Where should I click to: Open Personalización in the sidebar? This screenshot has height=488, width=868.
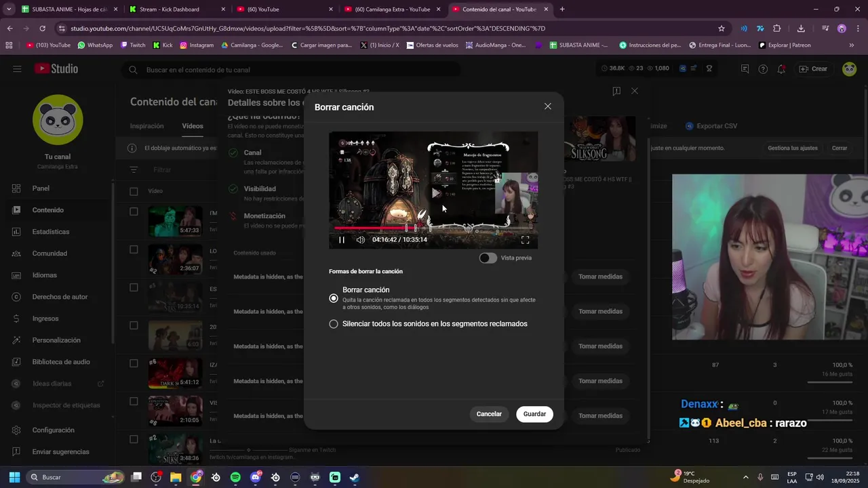pos(58,340)
